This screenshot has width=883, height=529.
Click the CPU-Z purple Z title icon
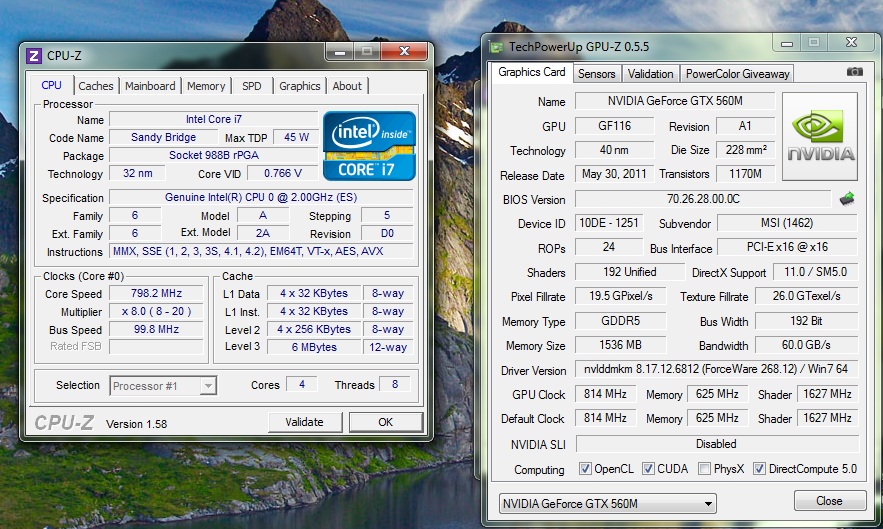(x=34, y=56)
